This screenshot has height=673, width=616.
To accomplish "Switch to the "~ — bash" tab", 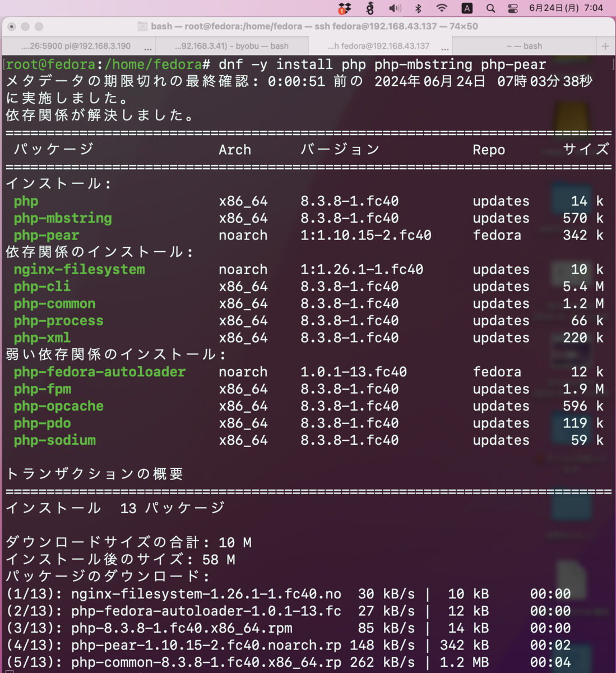I will pyautogui.click(x=526, y=45).
